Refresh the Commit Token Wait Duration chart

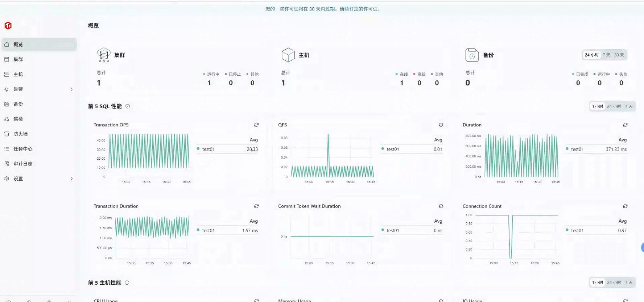tap(441, 206)
